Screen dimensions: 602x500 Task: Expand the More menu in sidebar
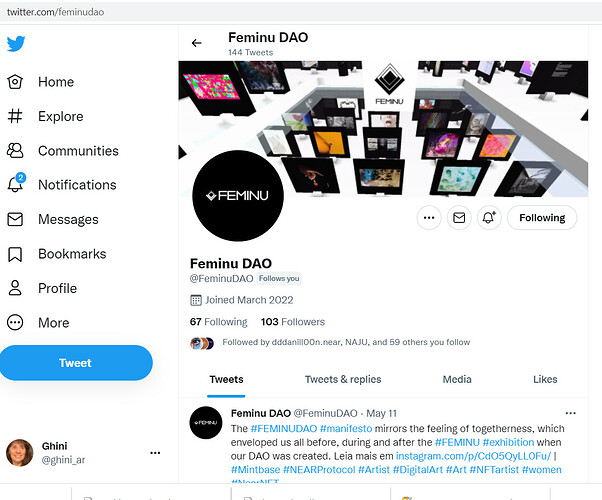click(15, 323)
